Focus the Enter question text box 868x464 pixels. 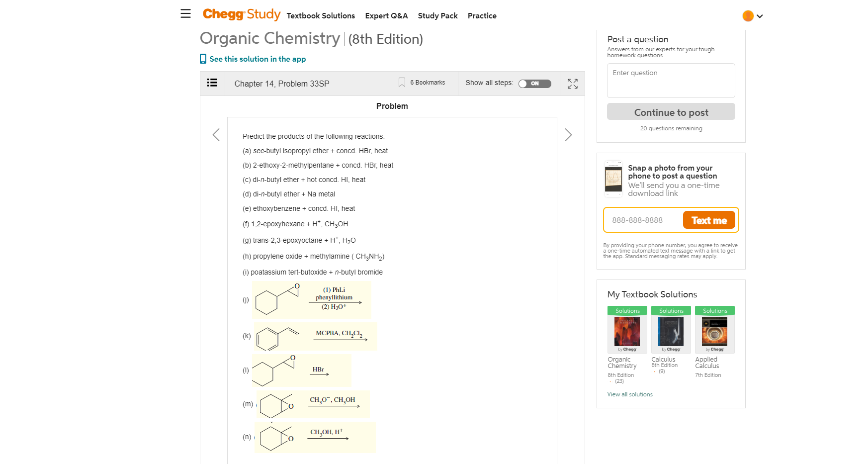[671, 81]
